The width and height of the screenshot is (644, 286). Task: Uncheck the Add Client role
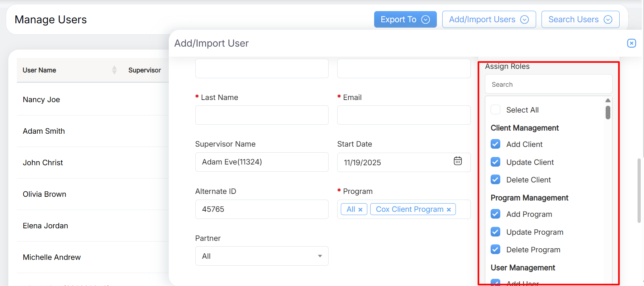(495, 144)
